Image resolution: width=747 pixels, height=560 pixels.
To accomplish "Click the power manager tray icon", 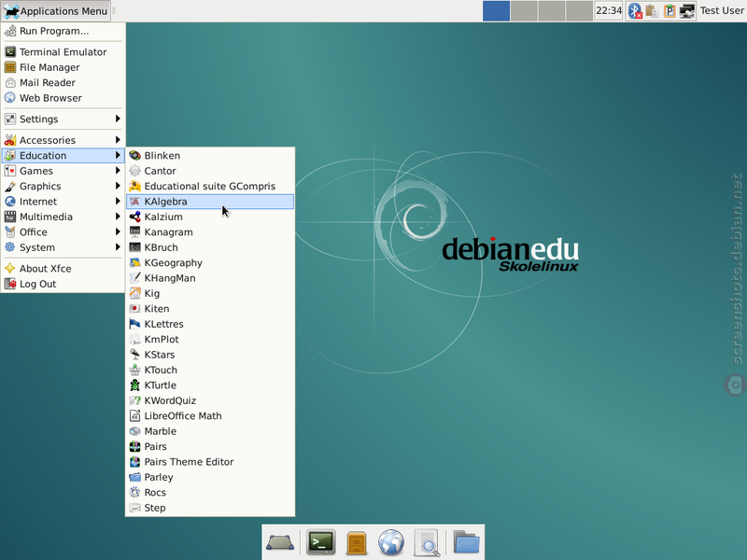I will point(669,11).
